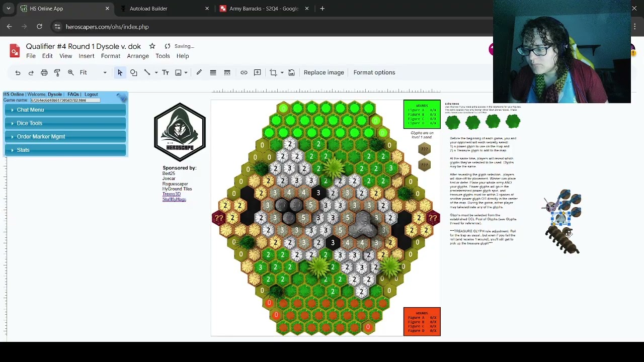Open the Trexxy3D sponsor link

pos(172,194)
